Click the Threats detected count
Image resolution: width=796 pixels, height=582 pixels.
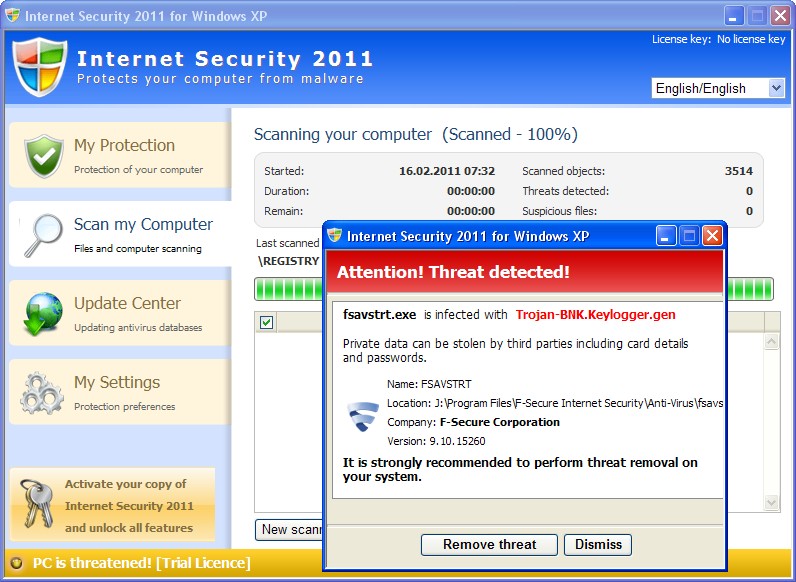(749, 191)
